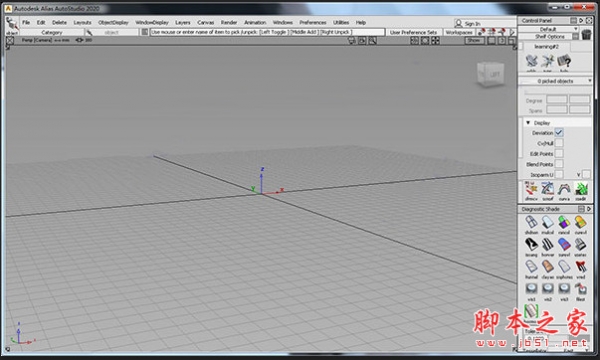The width and height of the screenshot is (600, 360).
Task: Select the first learning shelf tool icon
Action: 531,61
